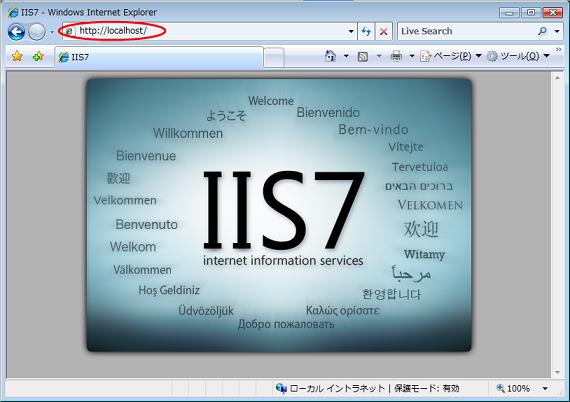Image resolution: width=570 pixels, height=402 pixels.
Task: Open the ページ(P) menu
Action: tap(451, 56)
